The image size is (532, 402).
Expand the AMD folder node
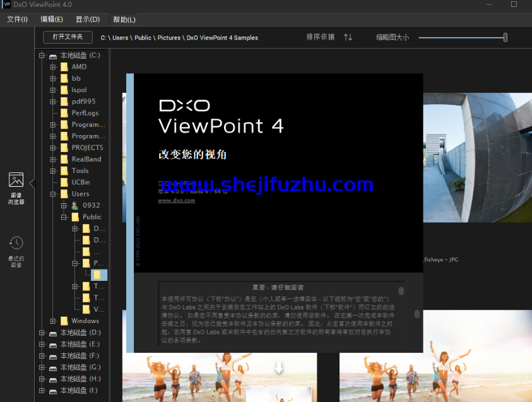click(52, 67)
